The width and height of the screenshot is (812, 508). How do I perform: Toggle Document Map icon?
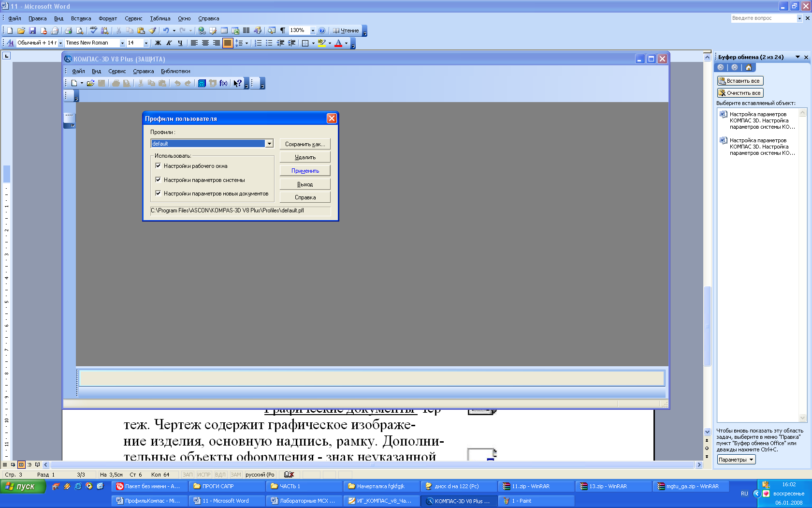[272, 30]
